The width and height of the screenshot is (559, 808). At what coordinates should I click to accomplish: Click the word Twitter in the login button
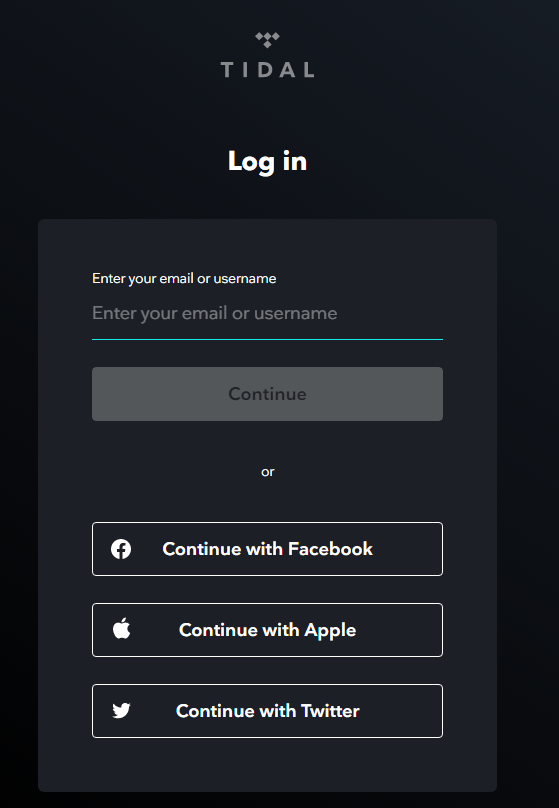click(330, 711)
